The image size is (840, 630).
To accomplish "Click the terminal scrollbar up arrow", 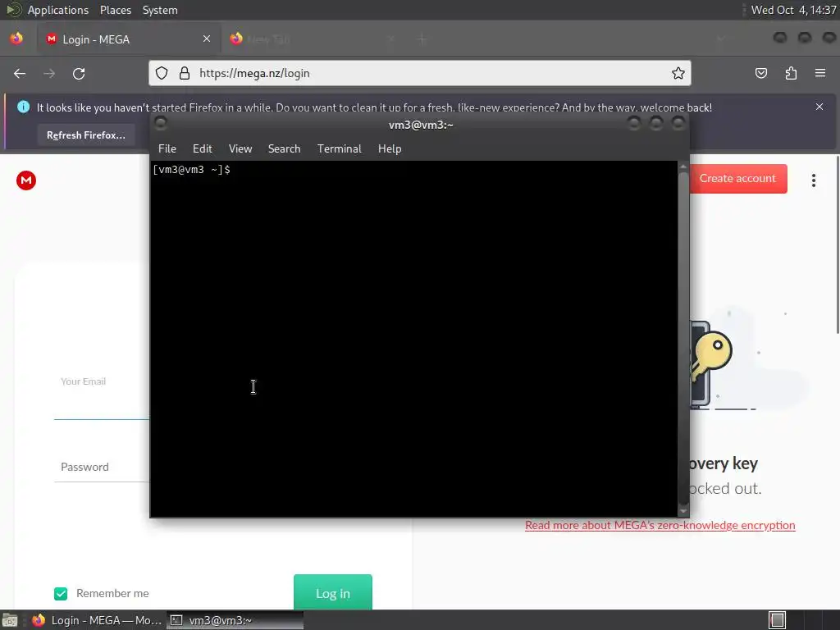I will pyautogui.click(x=683, y=167).
